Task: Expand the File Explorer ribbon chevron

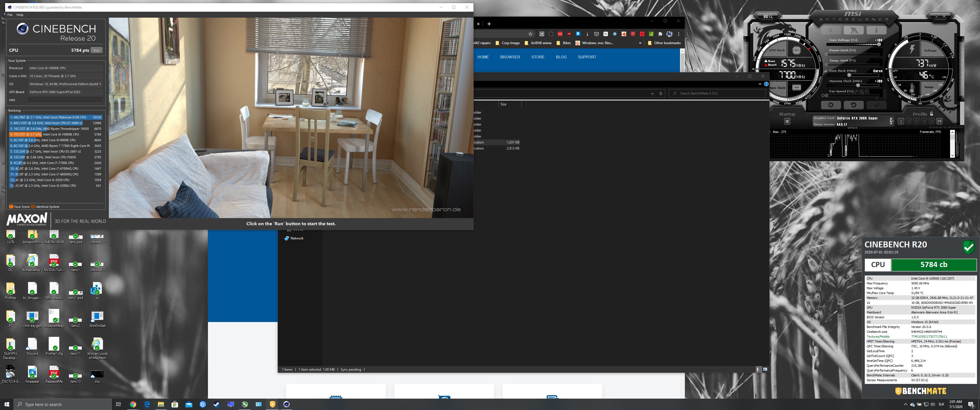Action: coord(760,84)
